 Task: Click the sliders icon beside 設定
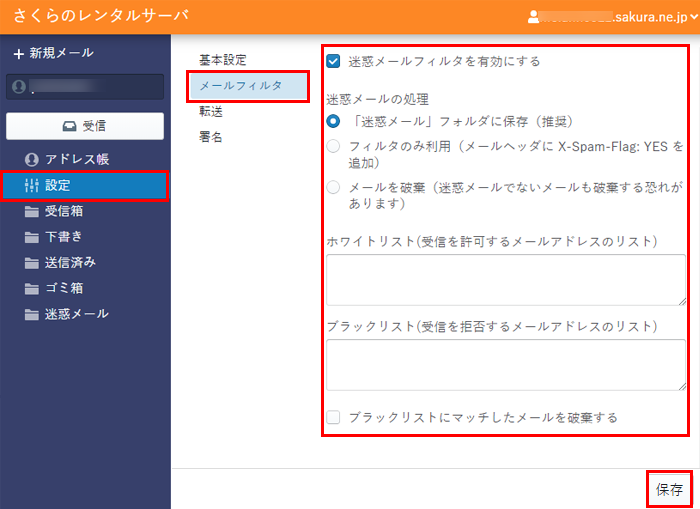tap(31, 185)
